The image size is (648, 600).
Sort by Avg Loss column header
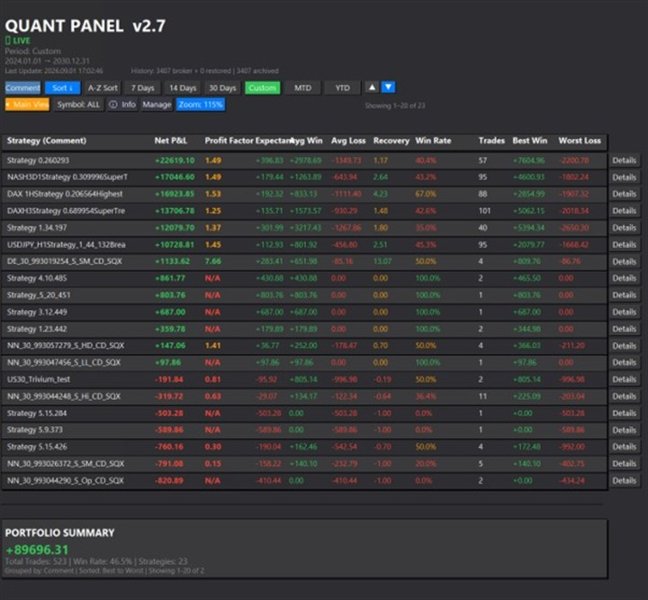pyautogui.click(x=348, y=140)
